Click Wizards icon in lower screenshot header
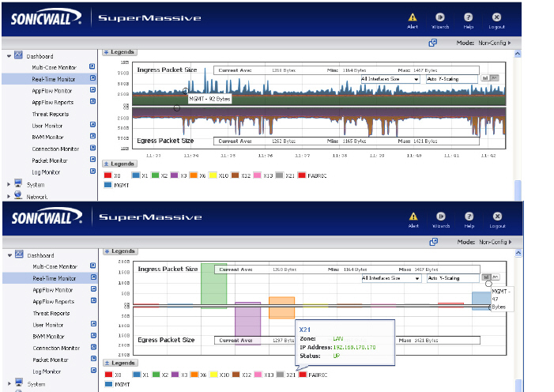This screenshot has width=554, height=392. tap(440, 217)
